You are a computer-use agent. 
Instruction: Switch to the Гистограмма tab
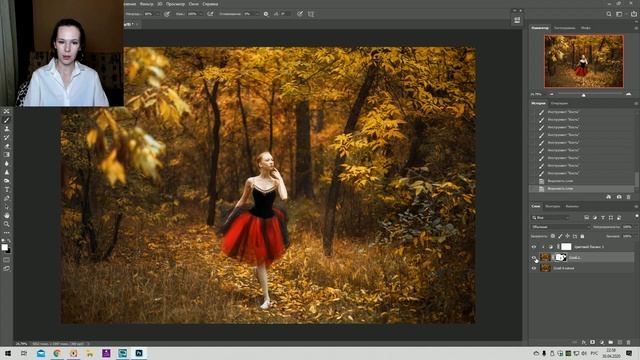(x=565, y=28)
